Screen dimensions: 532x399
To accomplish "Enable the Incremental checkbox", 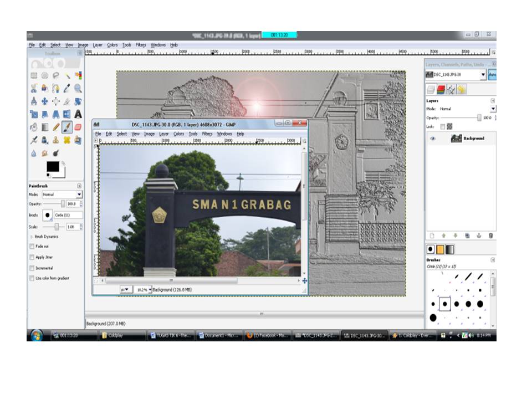I will click(x=32, y=268).
